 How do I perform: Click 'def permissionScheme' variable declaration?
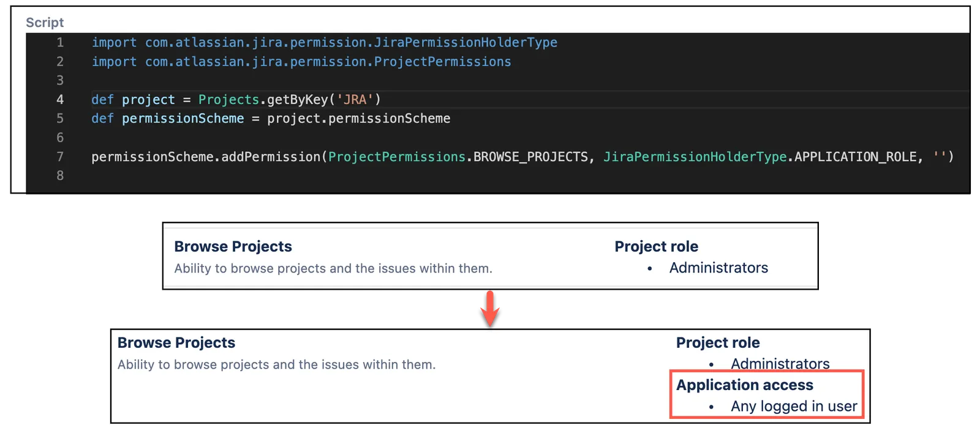[x=167, y=119]
